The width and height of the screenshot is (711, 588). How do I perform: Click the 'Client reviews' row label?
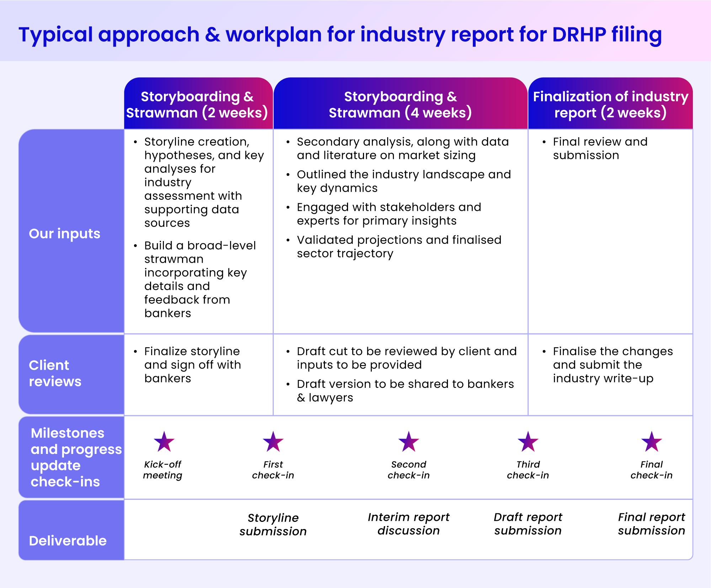point(71,374)
